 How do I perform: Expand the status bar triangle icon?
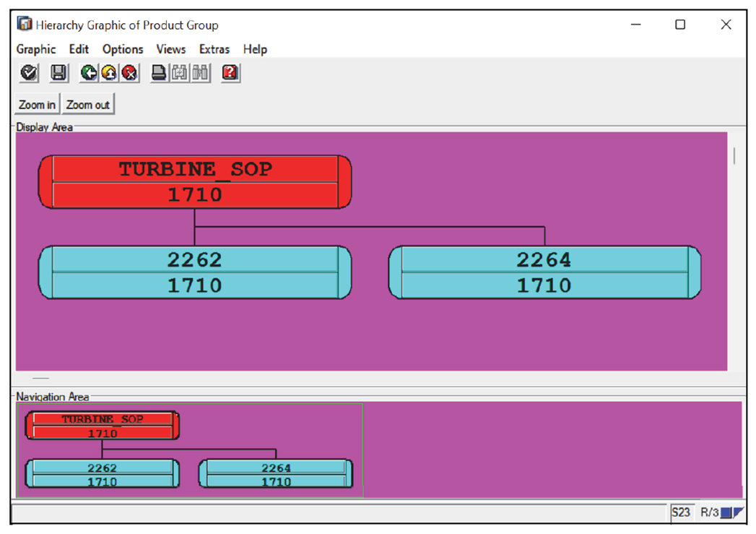(x=738, y=512)
